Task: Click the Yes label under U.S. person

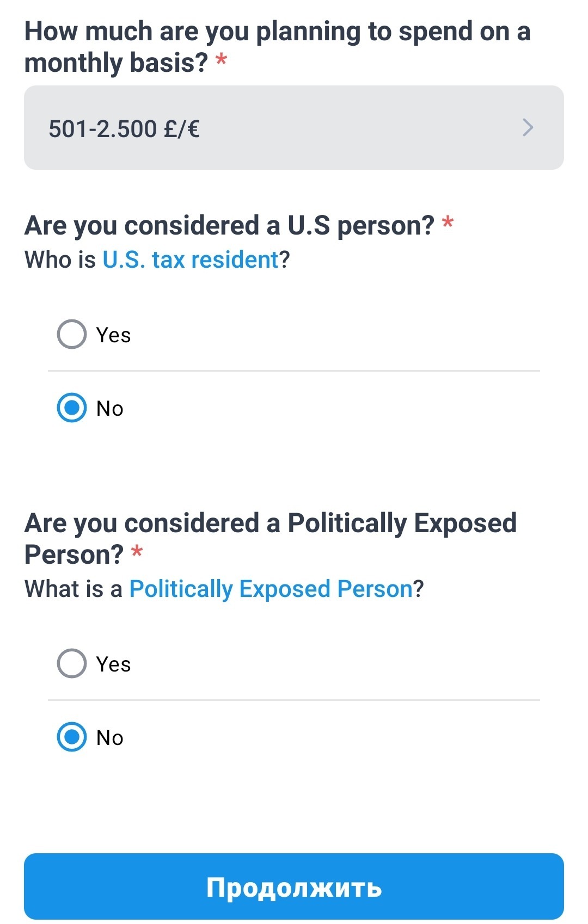Action: [113, 335]
